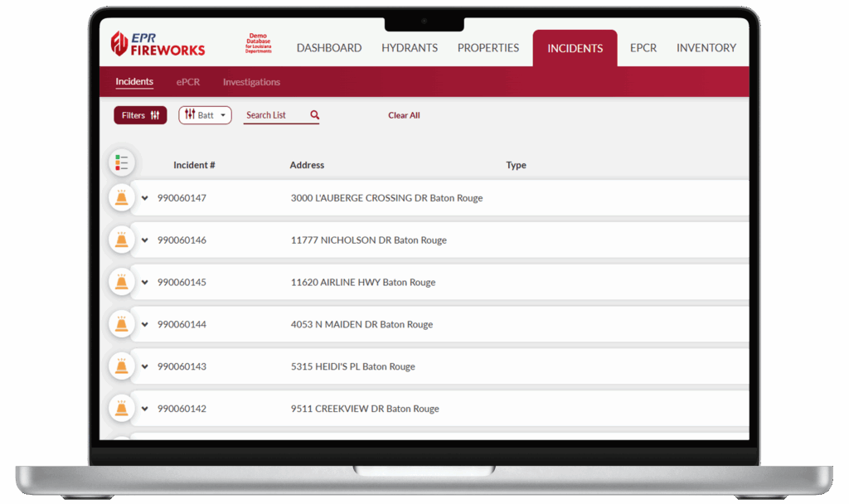Open the Hydrants tab
This screenshot has width=849, height=504.
410,48
